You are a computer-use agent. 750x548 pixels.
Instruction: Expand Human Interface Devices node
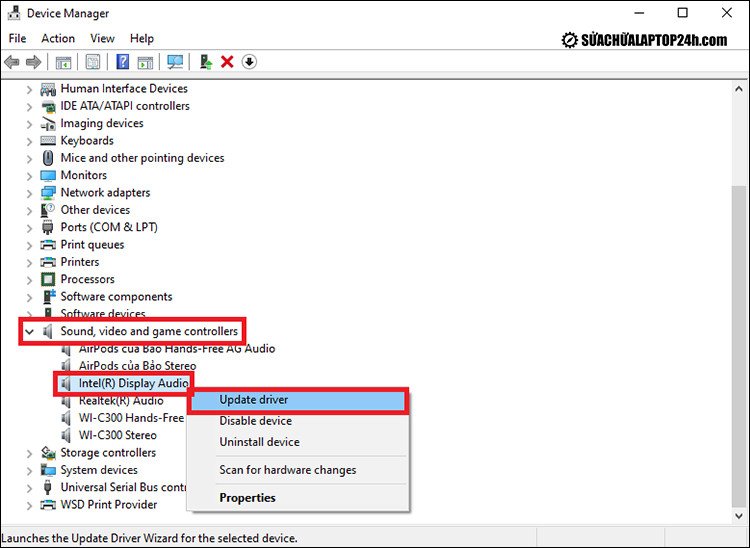[29, 89]
